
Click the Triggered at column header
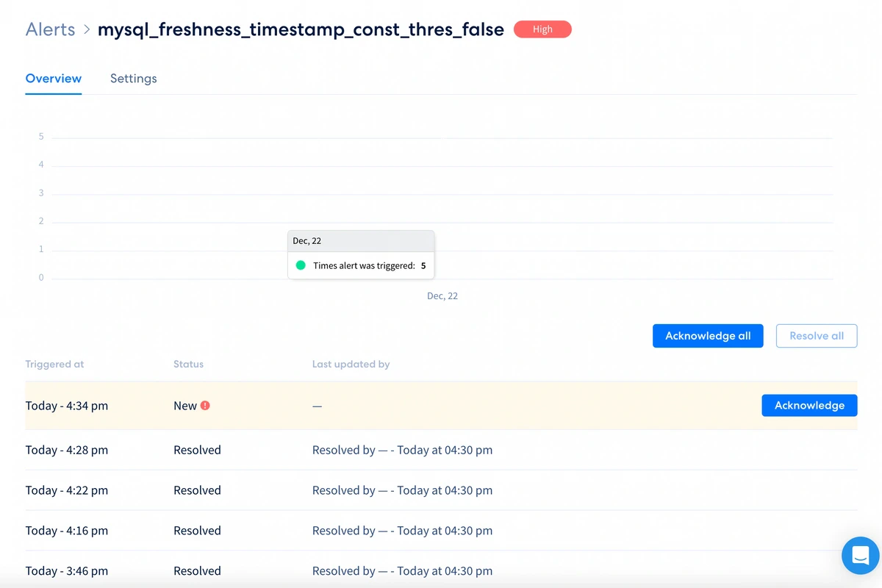tap(54, 364)
